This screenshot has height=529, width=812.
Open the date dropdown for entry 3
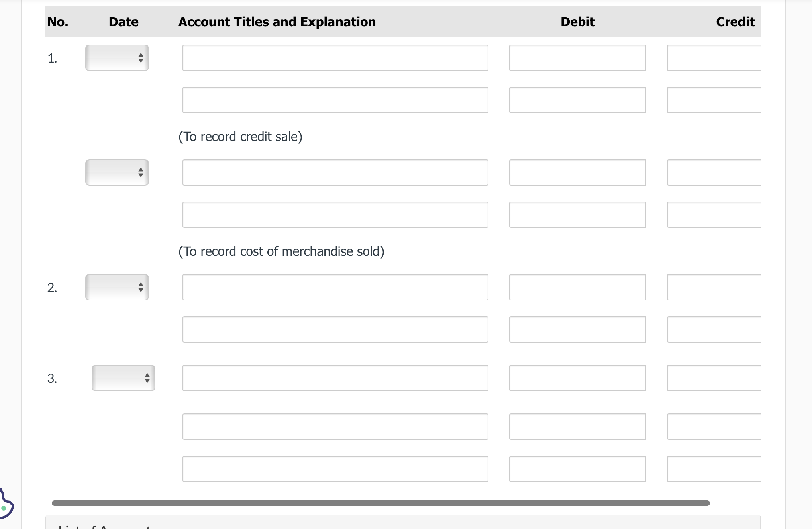pos(123,378)
